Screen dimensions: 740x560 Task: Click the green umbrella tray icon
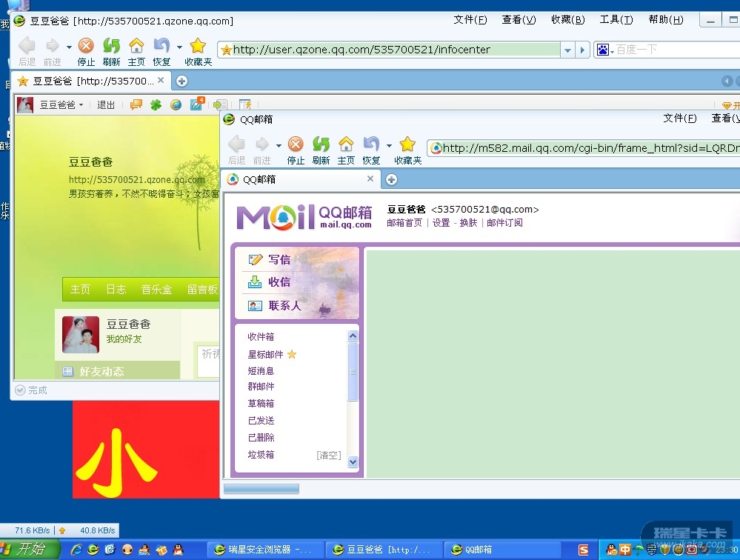click(x=639, y=550)
